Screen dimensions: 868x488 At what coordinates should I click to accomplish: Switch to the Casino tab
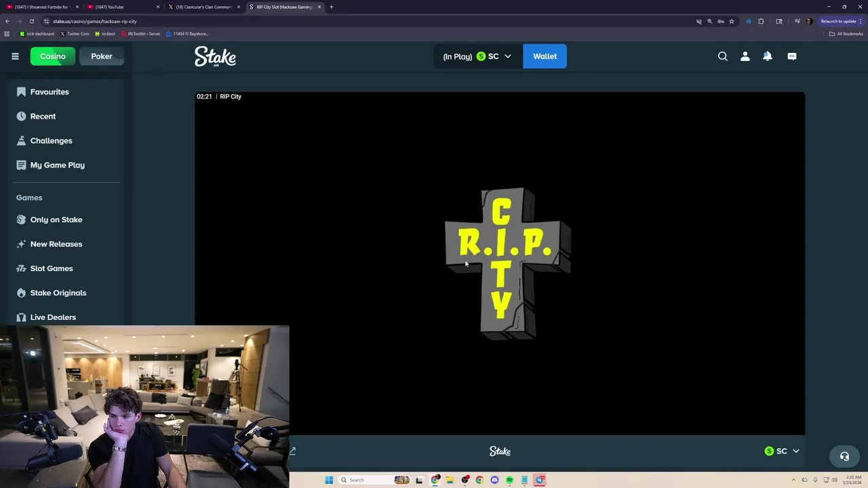[52, 56]
